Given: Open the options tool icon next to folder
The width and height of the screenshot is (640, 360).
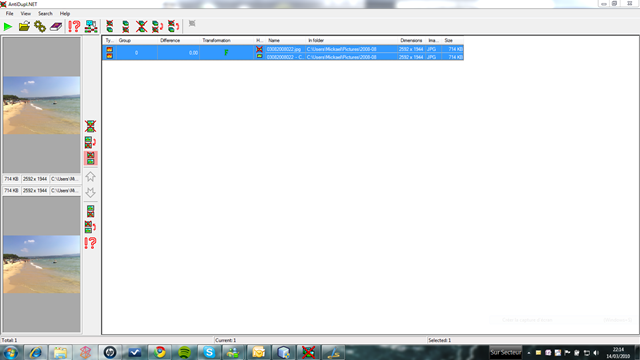Looking at the screenshot, I should pos(40,27).
